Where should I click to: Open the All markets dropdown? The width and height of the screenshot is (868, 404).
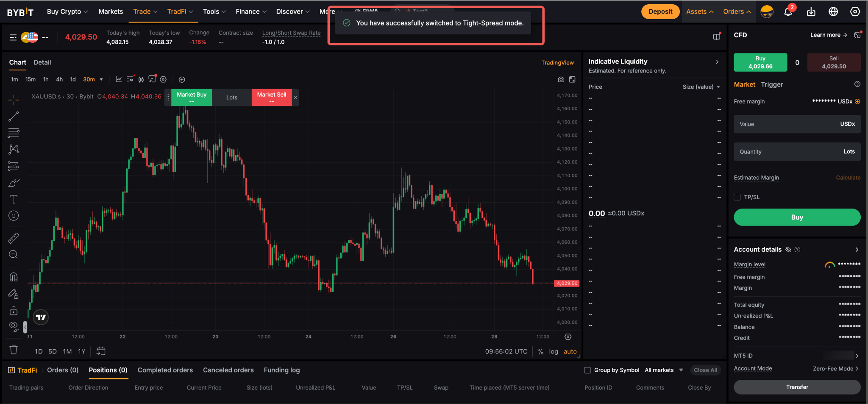(x=664, y=370)
